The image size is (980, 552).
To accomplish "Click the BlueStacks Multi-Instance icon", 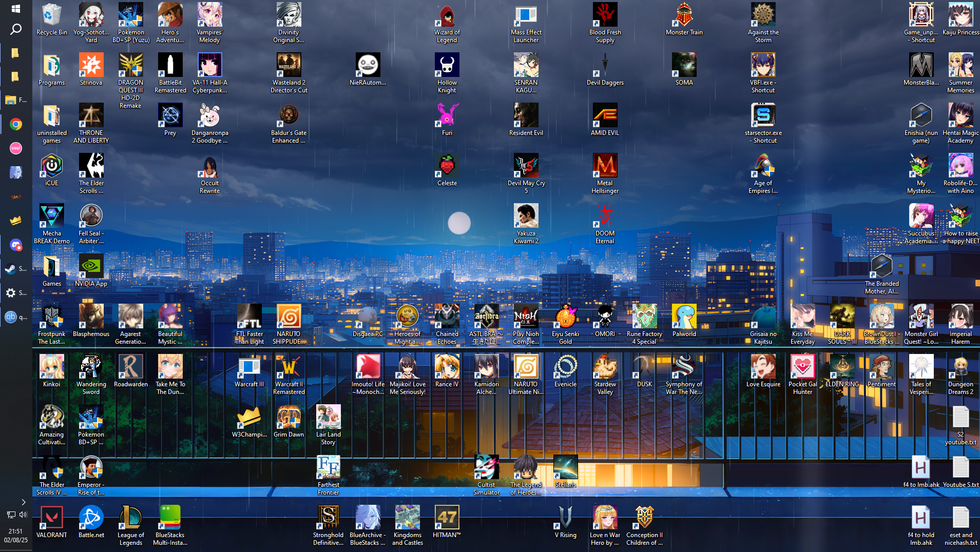I will [x=170, y=526].
